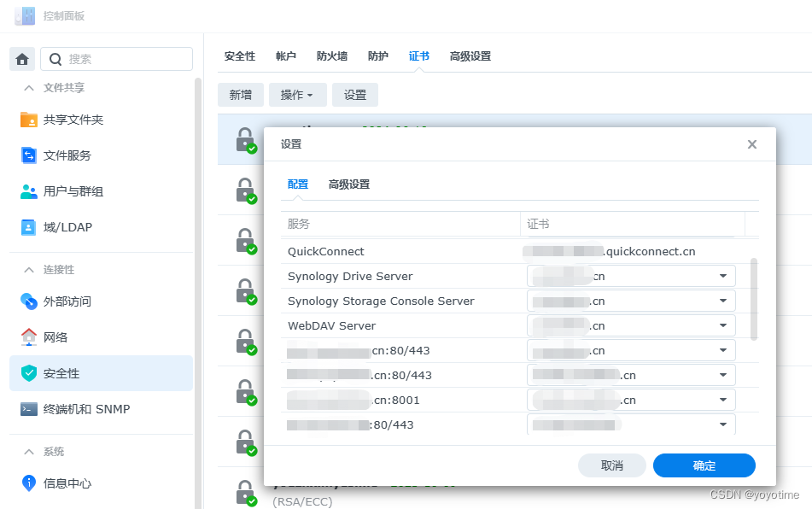The width and height of the screenshot is (812, 509).
Task: Open certificate dropdown for Synology Drive Server
Action: pyautogui.click(x=725, y=275)
